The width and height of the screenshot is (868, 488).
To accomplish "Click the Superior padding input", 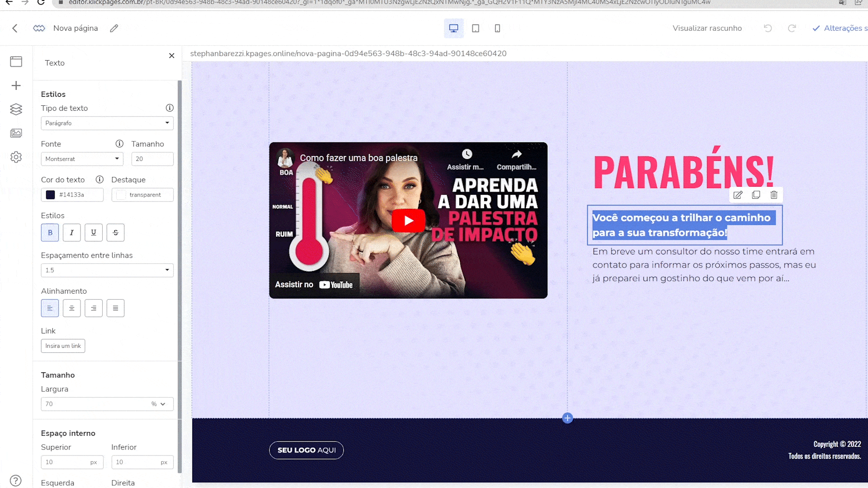I will point(72,462).
